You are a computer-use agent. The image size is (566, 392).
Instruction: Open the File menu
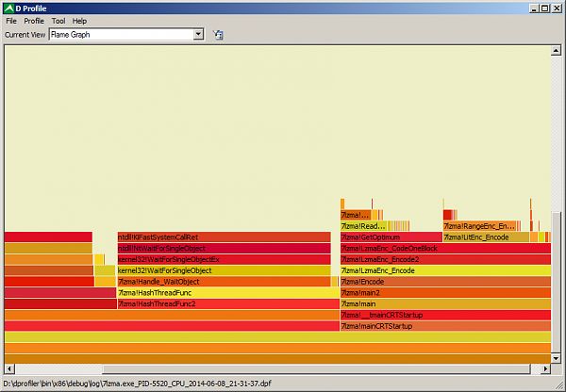pyautogui.click(x=11, y=22)
